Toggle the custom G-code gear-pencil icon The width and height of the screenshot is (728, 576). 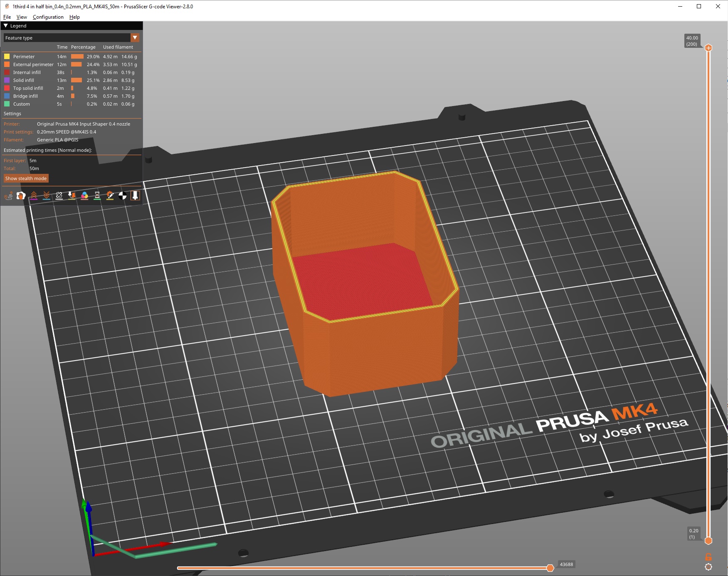110,195
